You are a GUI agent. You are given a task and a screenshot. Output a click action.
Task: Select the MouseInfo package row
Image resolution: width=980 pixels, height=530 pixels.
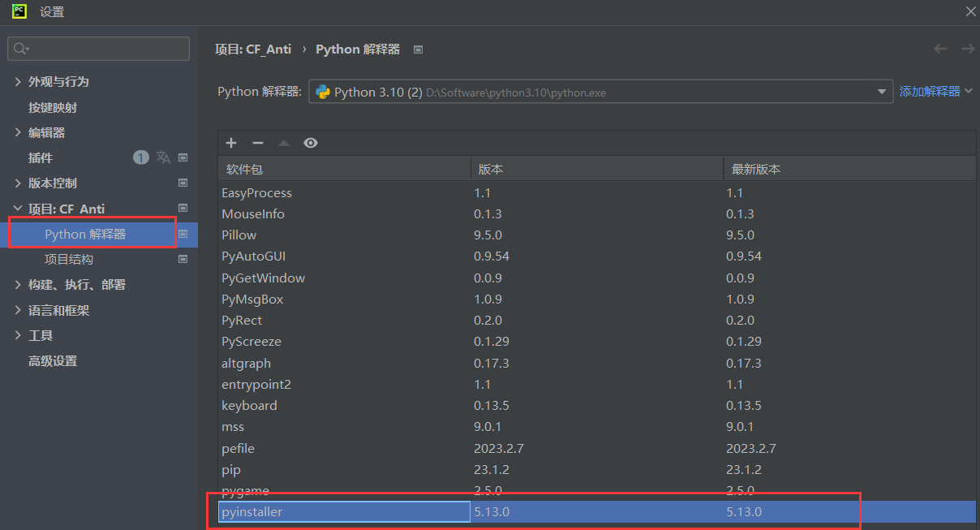pyautogui.click(x=597, y=214)
